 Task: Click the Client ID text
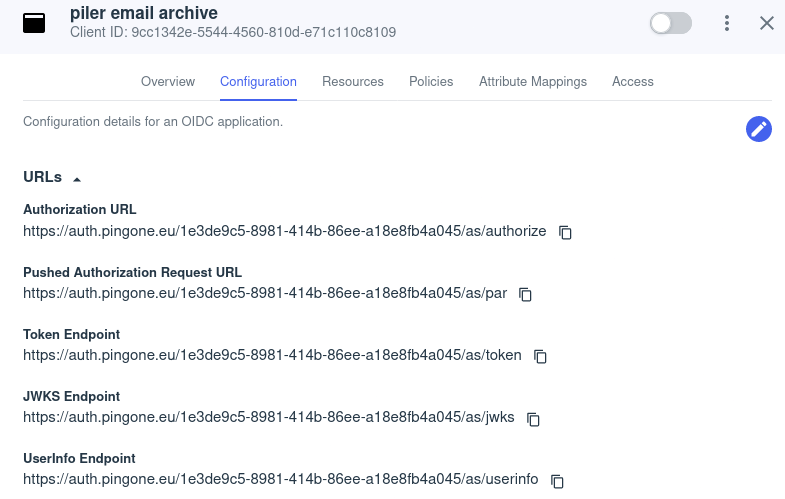233,33
